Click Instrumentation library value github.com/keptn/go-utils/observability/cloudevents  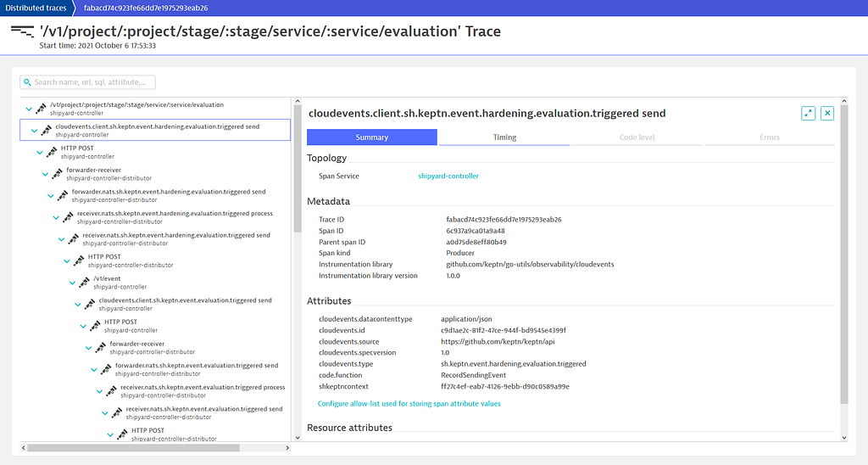(x=530, y=265)
